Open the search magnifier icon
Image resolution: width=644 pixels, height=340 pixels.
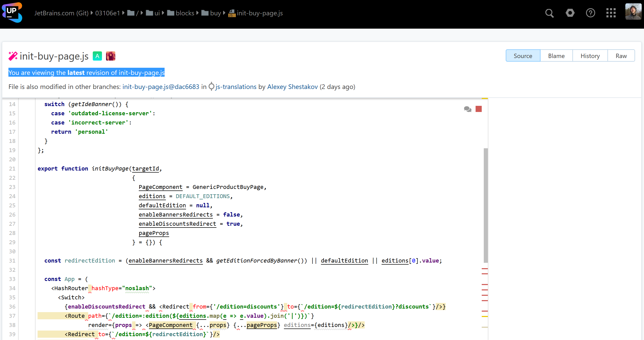[549, 13]
